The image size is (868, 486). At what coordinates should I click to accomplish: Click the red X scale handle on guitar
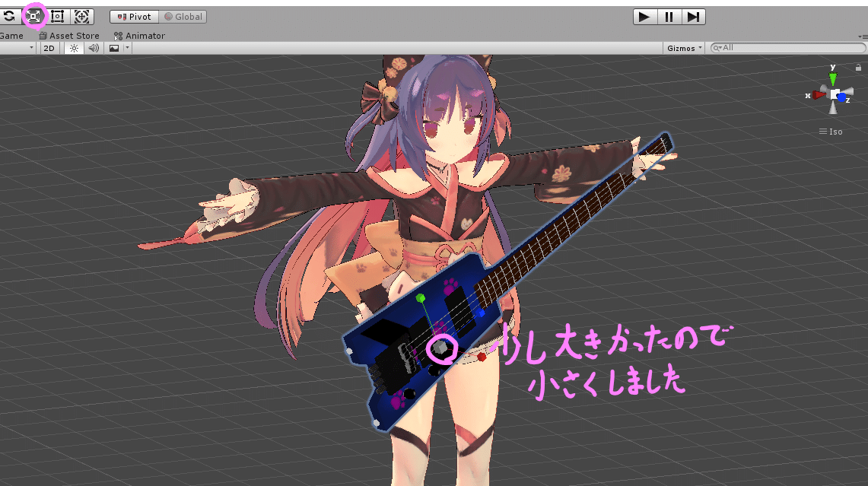(x=482, y=357)
